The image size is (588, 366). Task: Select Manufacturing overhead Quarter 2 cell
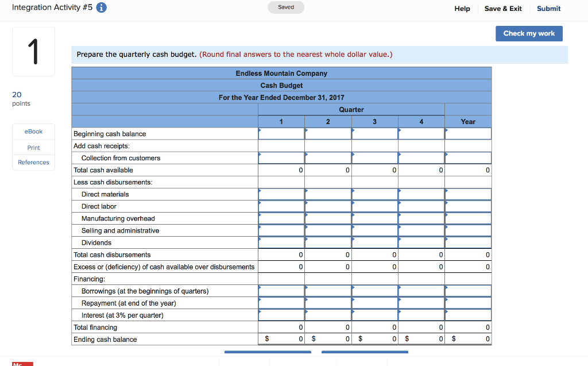(x=328, y=218)
